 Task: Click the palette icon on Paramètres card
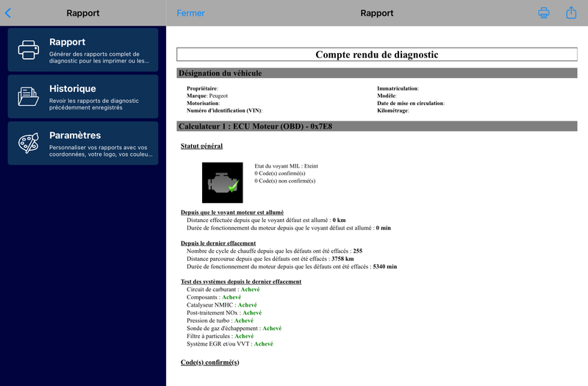(29, 143)
